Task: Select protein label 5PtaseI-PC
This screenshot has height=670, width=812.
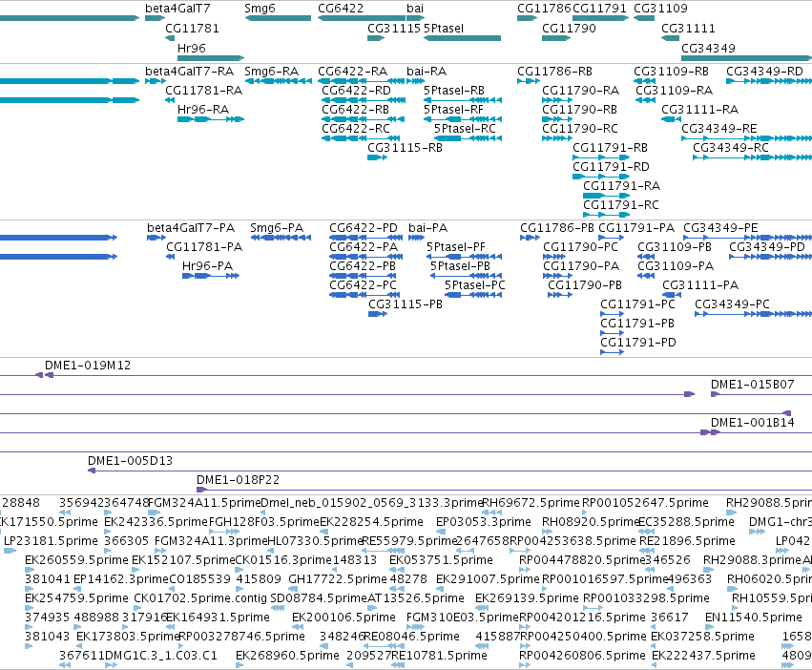Action: pos(474,285)
